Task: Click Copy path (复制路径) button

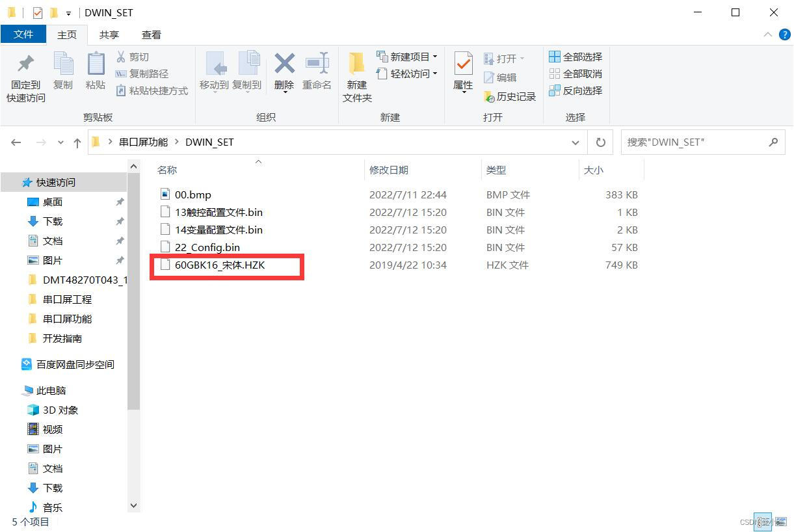Action: tap(142, 74)
